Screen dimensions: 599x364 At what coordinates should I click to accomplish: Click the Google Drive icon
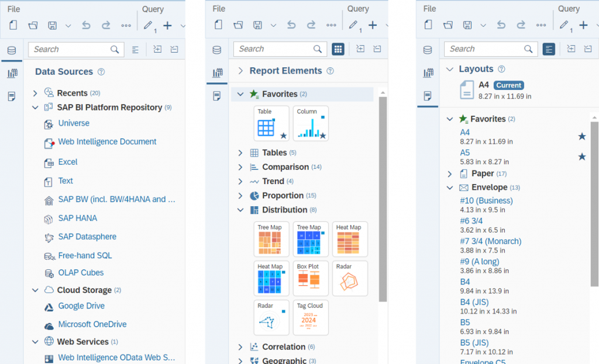(49, 307)
